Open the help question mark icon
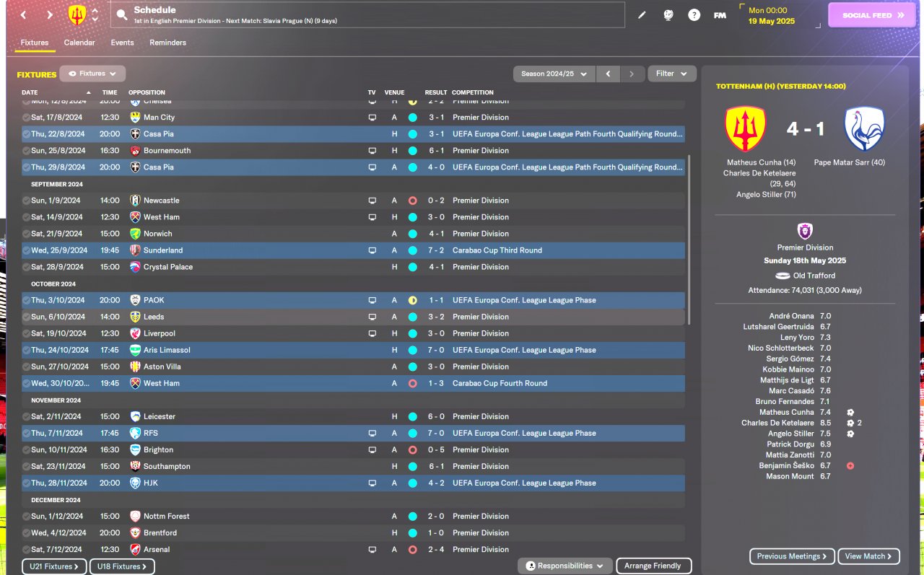This screenshot has width=924, height=575. click(694, 15)
